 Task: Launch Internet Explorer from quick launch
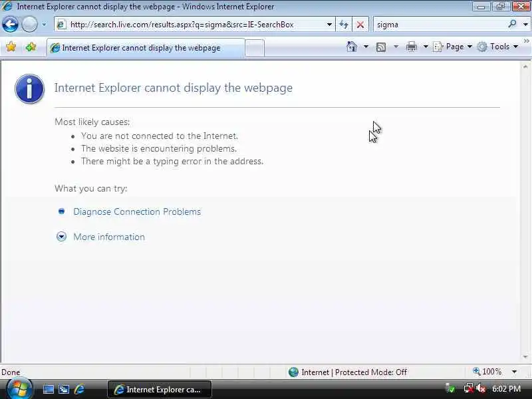tap(79, 389)
